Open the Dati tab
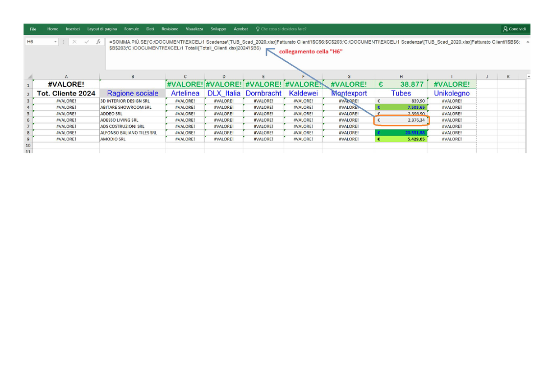 pyautogui.click(x=150, y=29)
